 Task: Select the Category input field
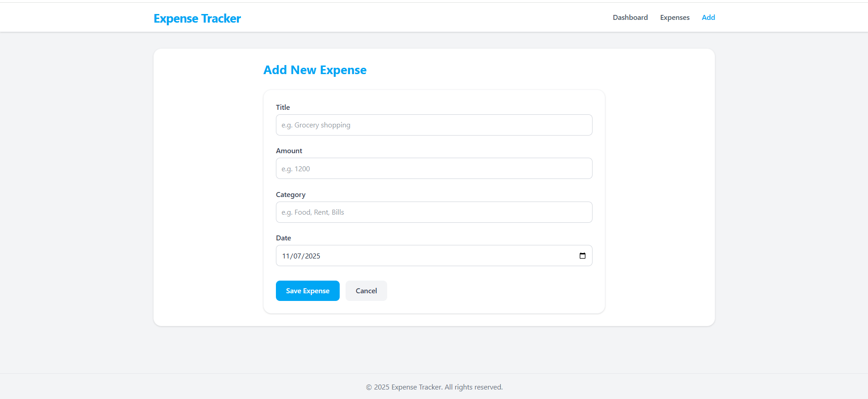pyautogui.click(x=434, y=212)
